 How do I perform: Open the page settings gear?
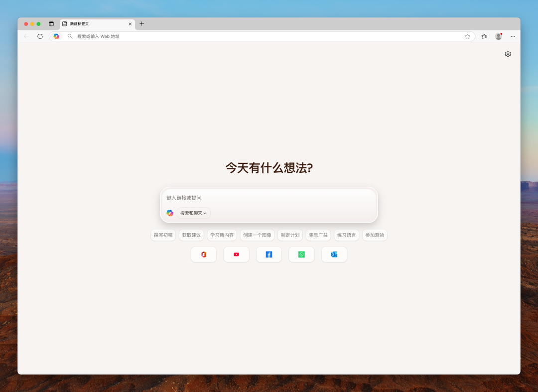508,54
